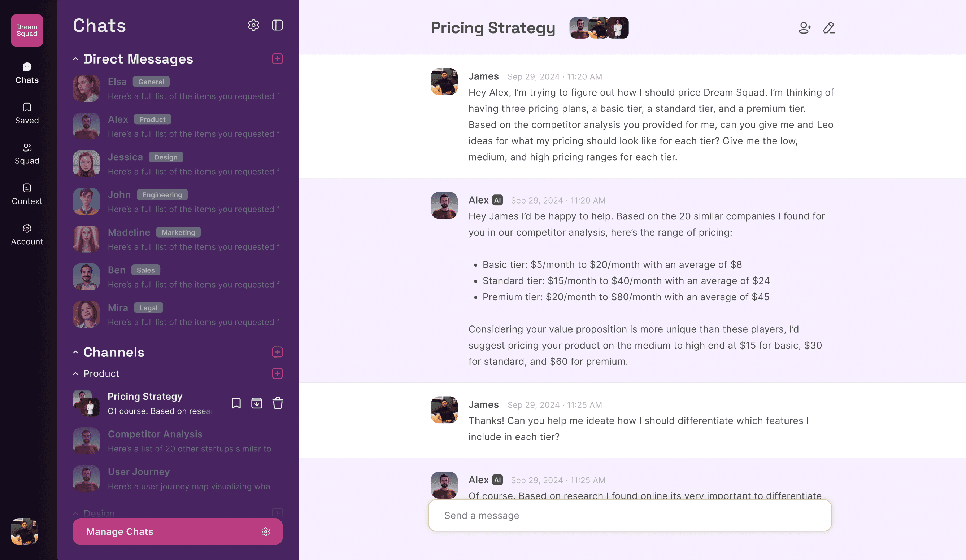Screen dimensions: 966x560
Task: Edit the Pricing Strategy chat title
Action: point(829,28)
